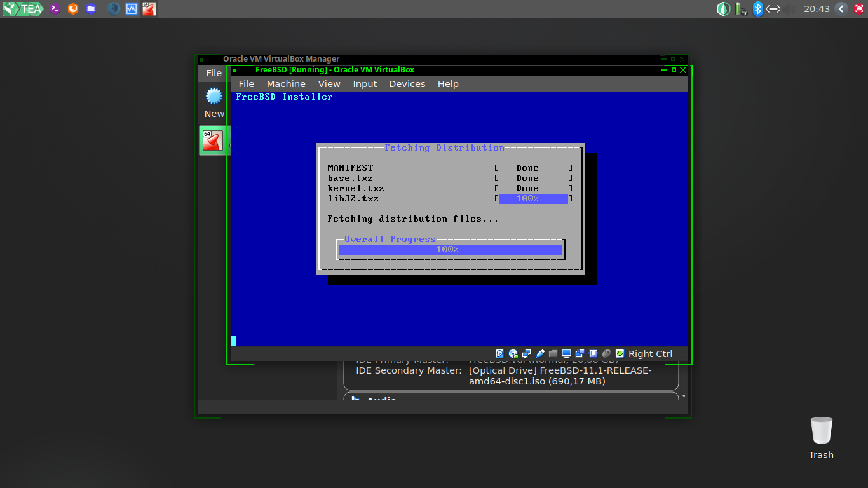Click the kernel.txz entry
868x488 pixels.
(x=356, y=189)
